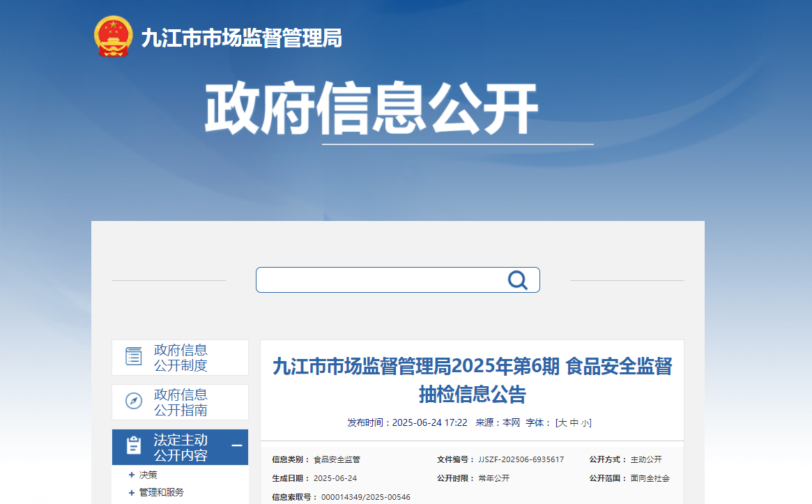Expand the 决策 tree item plus sign
Image resolution: width=812 pixels, height=504 pixels.
click(x=132, y=475)
